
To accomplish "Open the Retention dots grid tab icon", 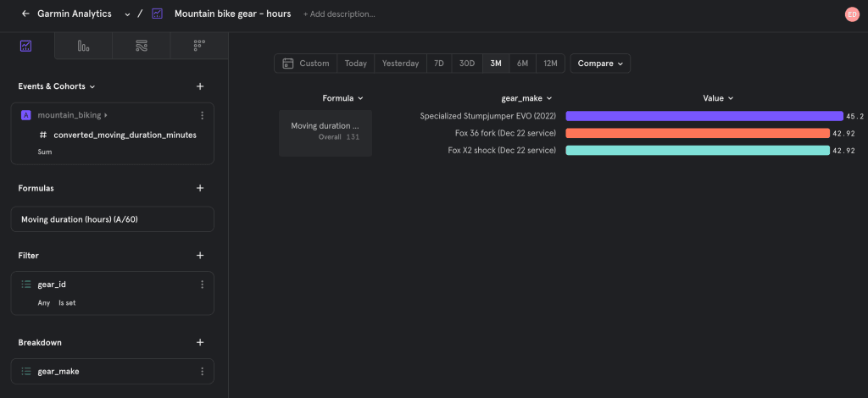I will coord(199,46).
